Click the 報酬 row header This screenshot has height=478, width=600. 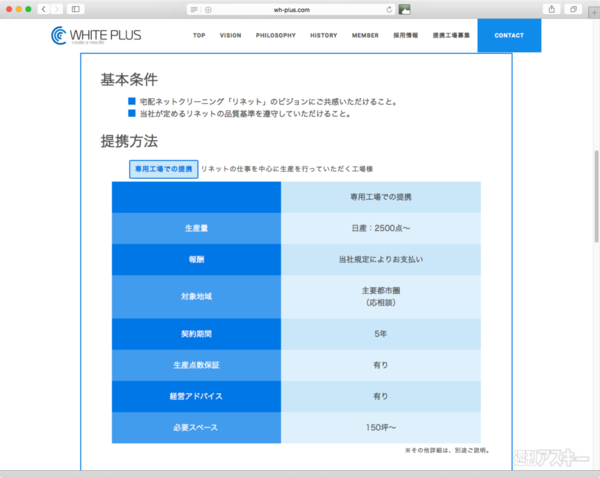[196, 259]
